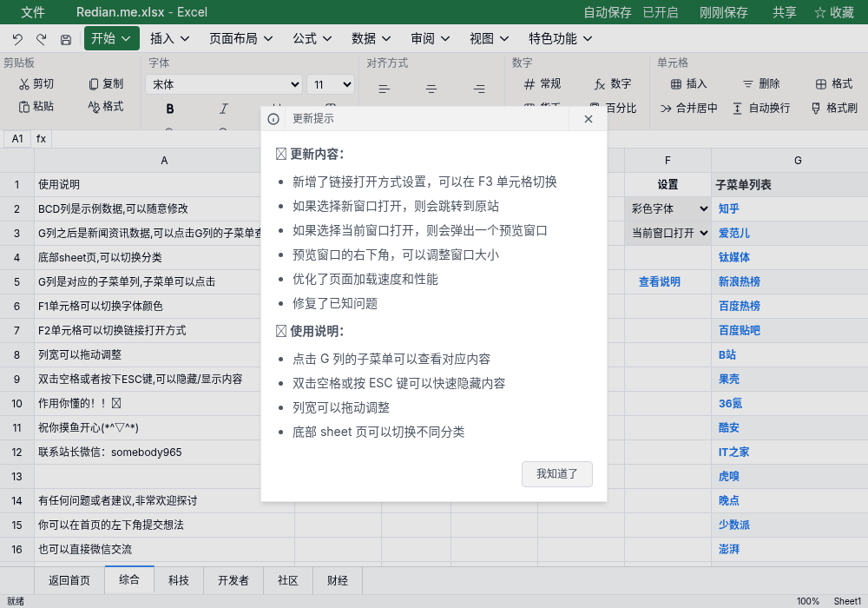Expand the 公式 menu
868x608 pixels.
coord(312,38)
